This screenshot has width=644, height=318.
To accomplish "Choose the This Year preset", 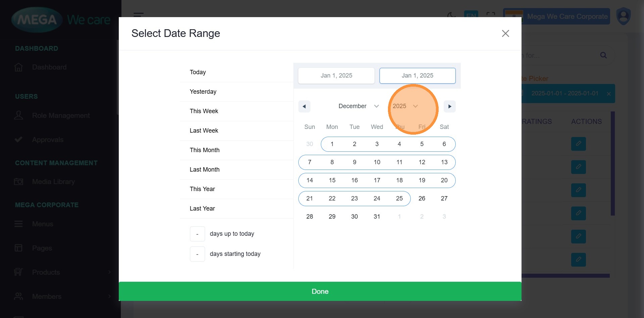I will (202, 189).
